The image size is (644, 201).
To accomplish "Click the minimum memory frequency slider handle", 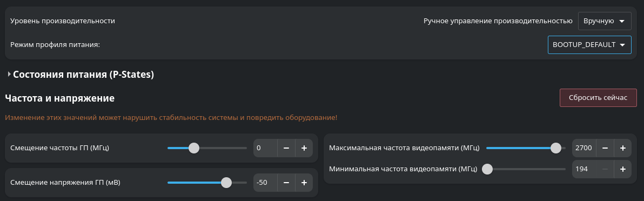I will (x=487, y=169).
